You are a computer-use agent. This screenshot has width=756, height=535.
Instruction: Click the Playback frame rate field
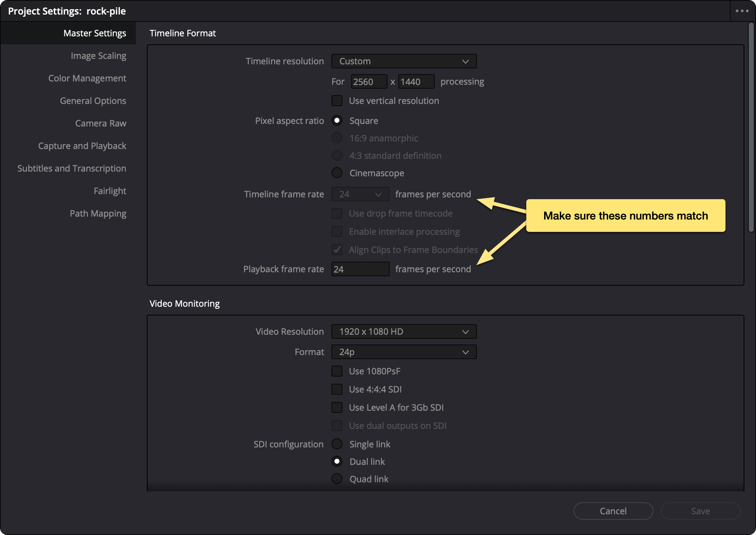(360, 269)
